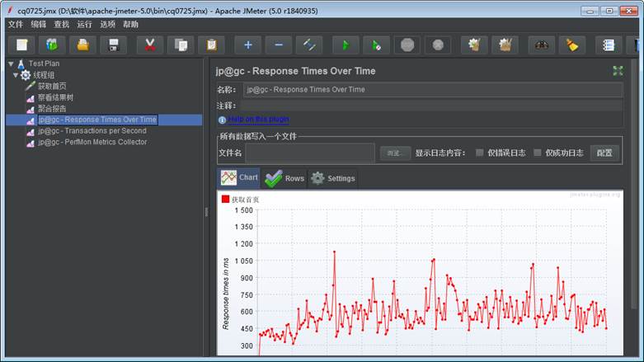Select the 获取首页 sampler tree item
The width and height of the screenshot is (644, 362).
click(52, 86)
